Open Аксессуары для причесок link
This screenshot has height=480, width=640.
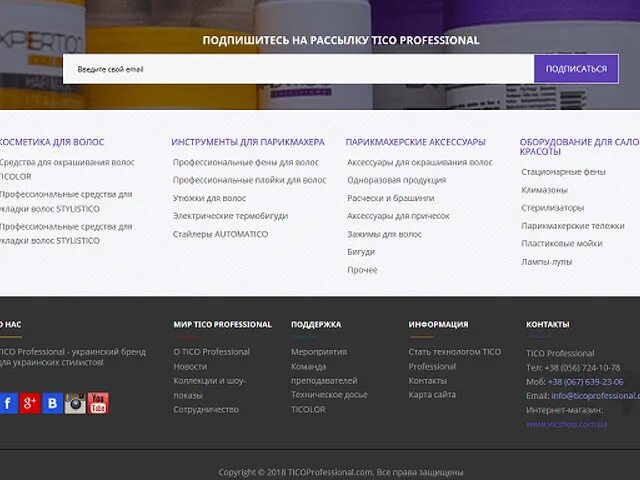click(398, 216)
